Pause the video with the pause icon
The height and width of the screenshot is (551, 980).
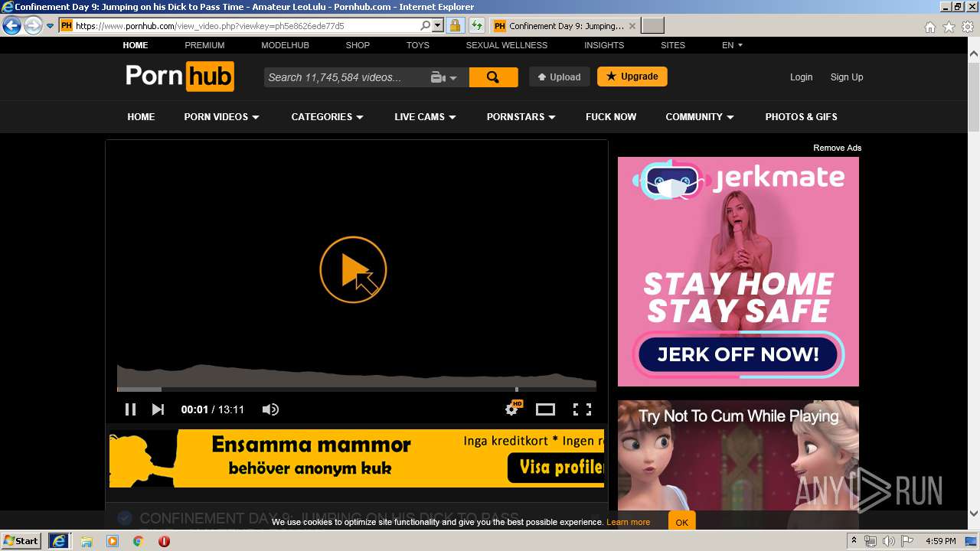tap(130, 409)
